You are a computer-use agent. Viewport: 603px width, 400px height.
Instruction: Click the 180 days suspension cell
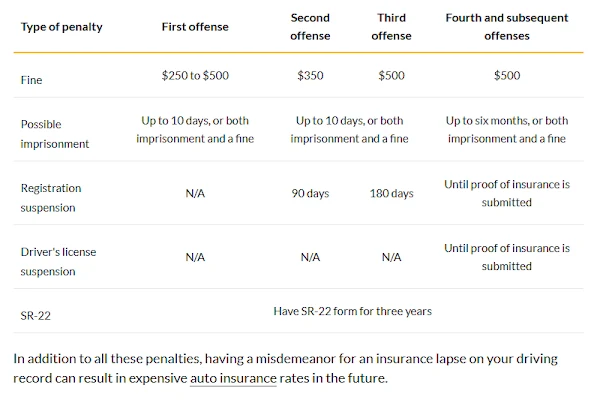pyautogui.click(x=391, y=193)
